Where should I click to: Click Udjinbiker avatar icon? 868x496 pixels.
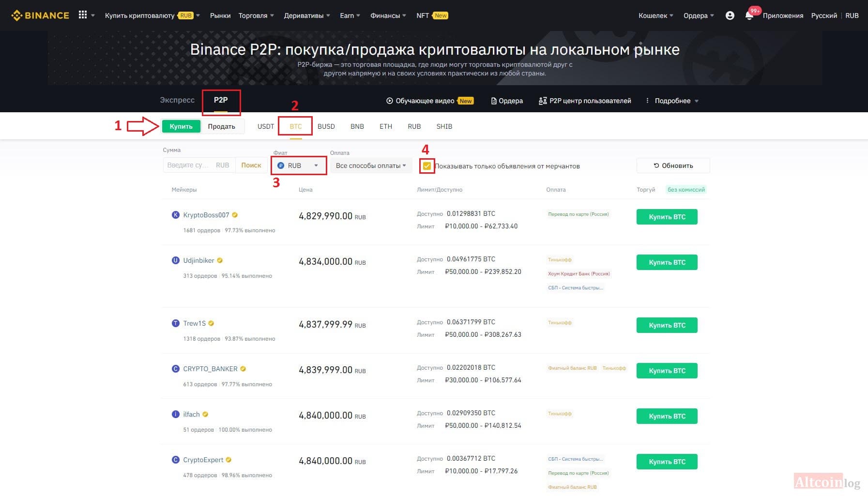pyautogui.click(x=176, y=260)
